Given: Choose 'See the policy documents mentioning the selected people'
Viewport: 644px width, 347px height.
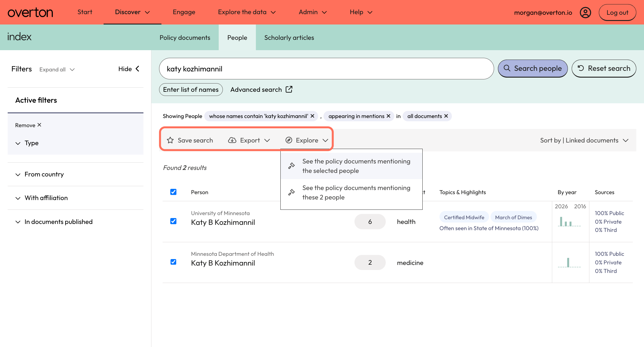Looking at the screenshot, I should pos(352,166).
